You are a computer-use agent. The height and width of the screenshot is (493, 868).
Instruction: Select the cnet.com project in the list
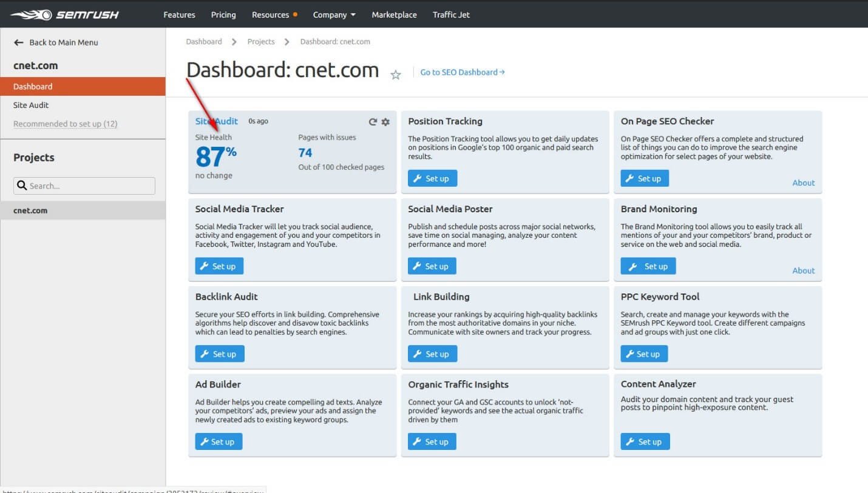point(83,210)
